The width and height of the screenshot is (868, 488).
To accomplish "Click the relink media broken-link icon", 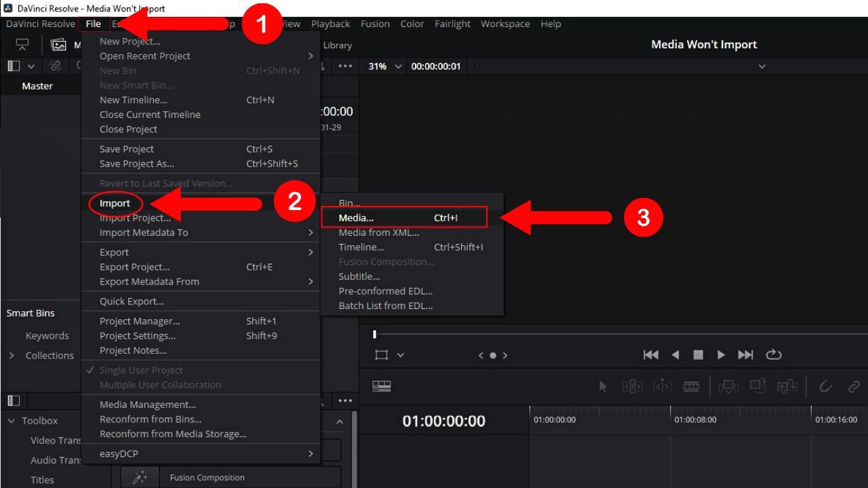I will click(x=55, y=66).
